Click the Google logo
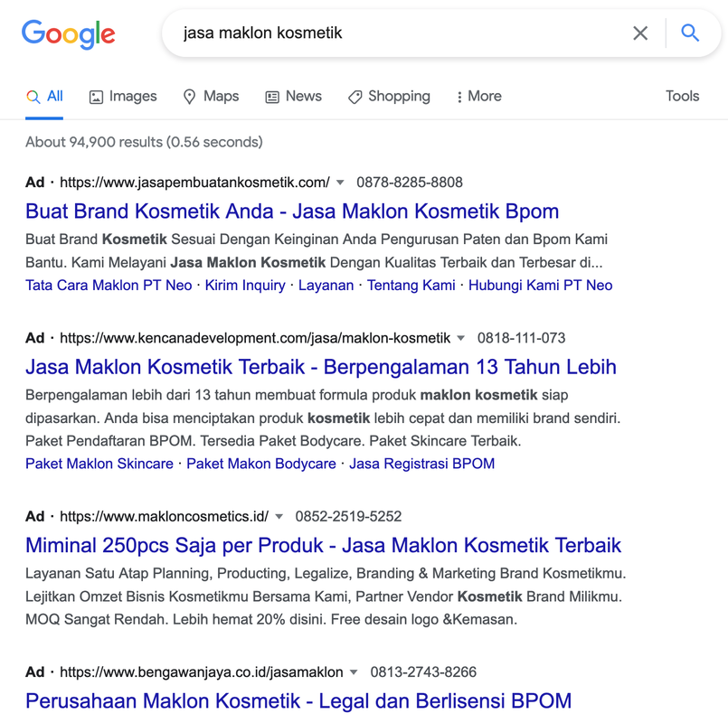This screenshot has width=728, height=723. point(69,34)
